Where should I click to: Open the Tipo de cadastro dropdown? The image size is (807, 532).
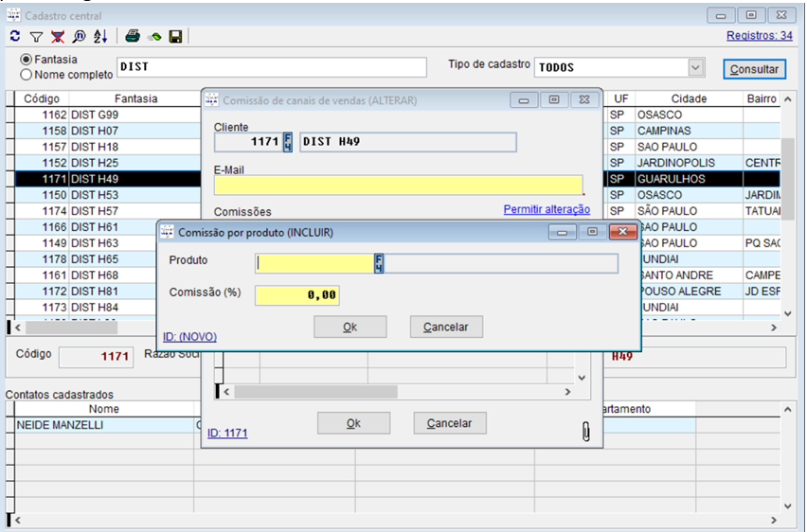pyautogui.click(x=696, y=67)
